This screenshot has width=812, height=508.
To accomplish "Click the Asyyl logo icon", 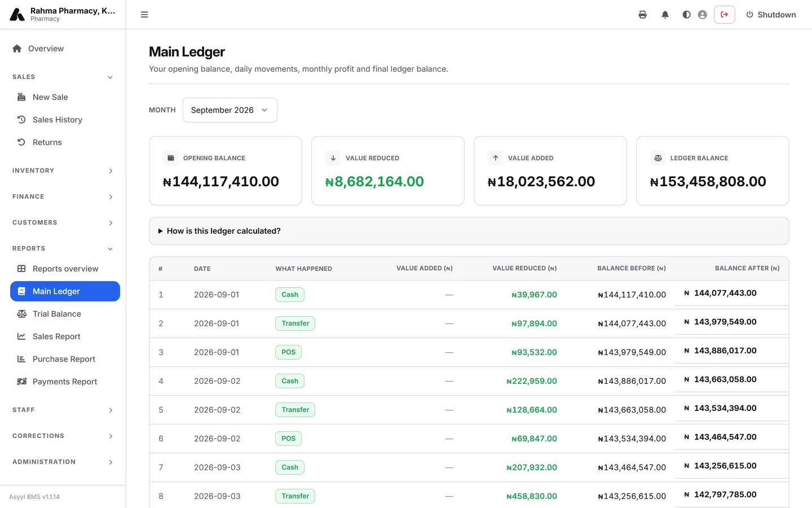I will 17,15.
